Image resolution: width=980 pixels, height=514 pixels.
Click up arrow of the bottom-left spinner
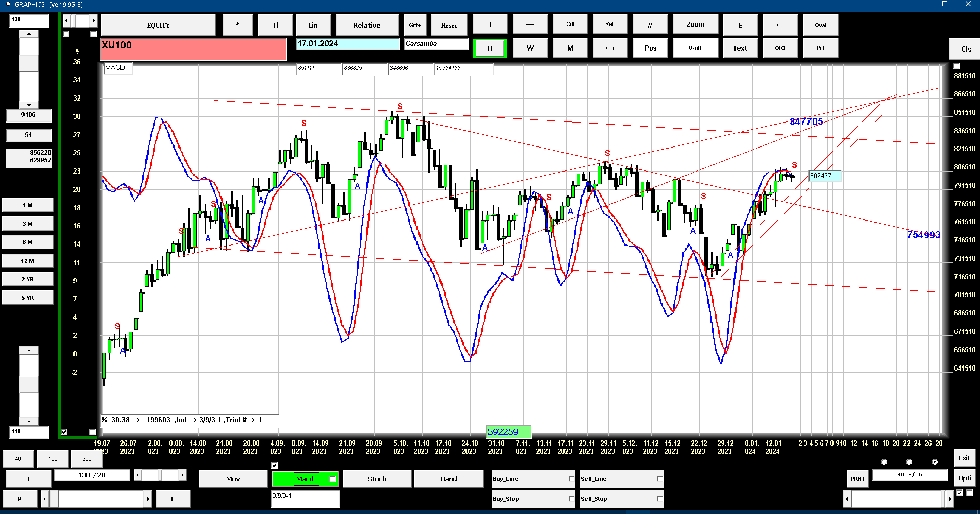coord(29,350)
